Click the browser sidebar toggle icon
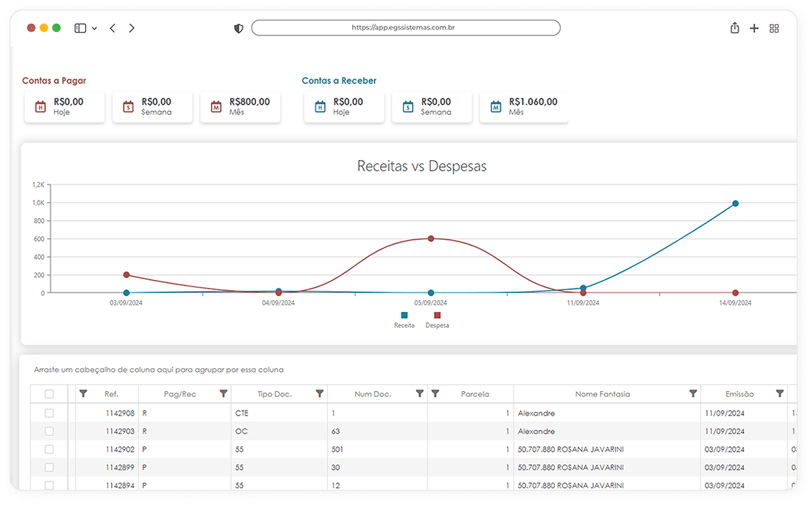 80,28
